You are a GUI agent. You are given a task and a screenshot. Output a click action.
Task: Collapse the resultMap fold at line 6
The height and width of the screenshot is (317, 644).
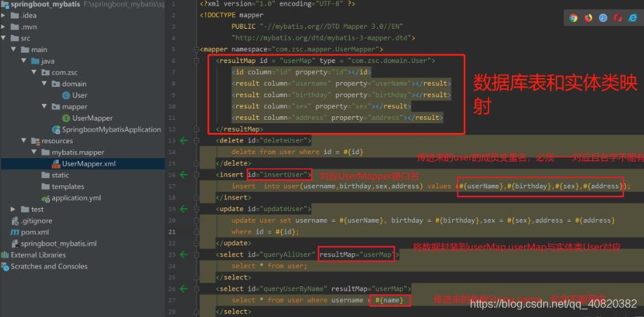[197, 61]
